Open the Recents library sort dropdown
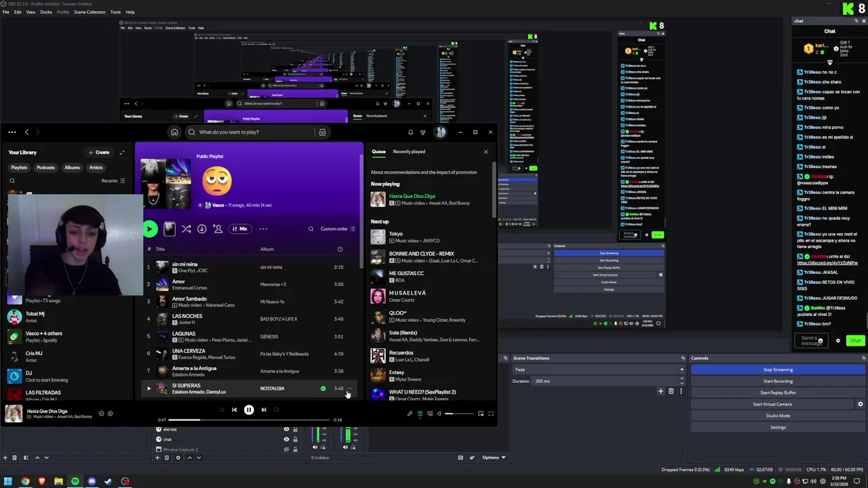 pyautogui.click(x=113, y=181)
